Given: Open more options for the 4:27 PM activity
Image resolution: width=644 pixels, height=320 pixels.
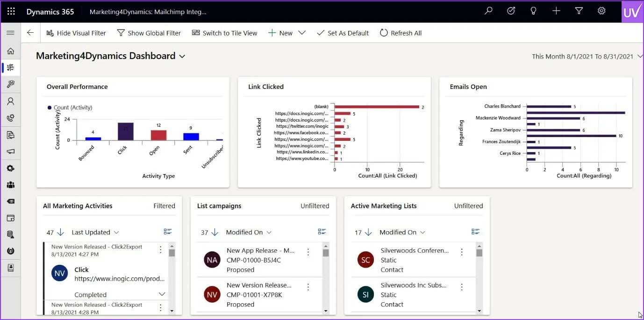Looking at the screenshot, I should click(161, 250).
